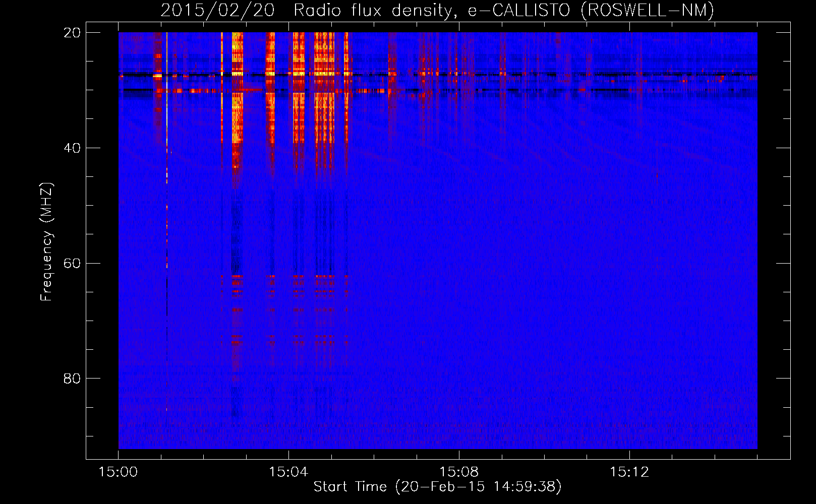Click the 15:08 time tick label
Screen dimensions: 816x504
tap(459, 472)
